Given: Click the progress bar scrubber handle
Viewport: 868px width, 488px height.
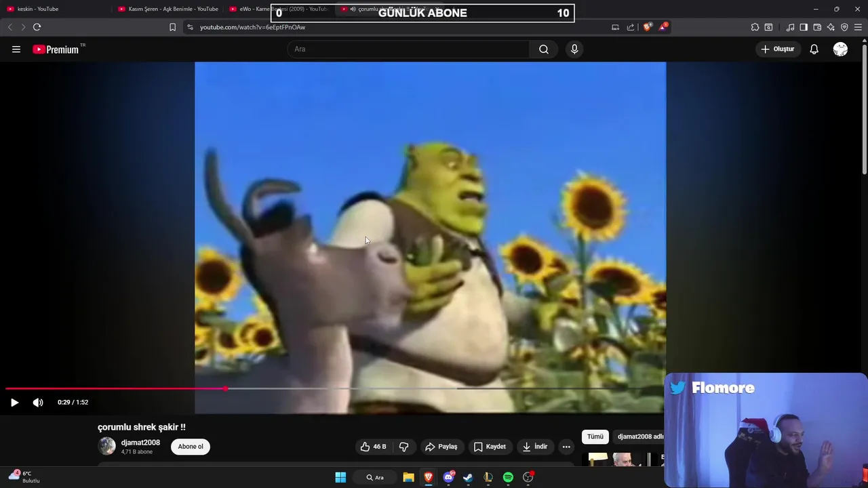Looking at the screenshot, I should [x=225, y=388].
